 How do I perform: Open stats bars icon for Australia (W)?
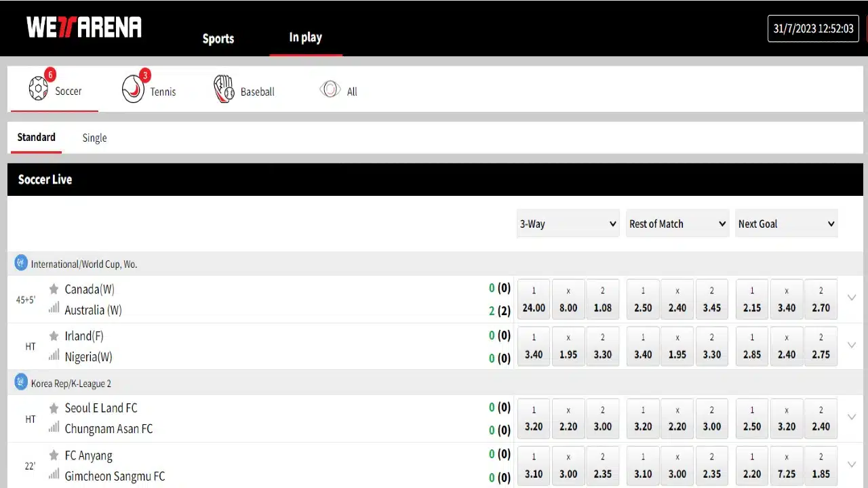tap(54, 309)
